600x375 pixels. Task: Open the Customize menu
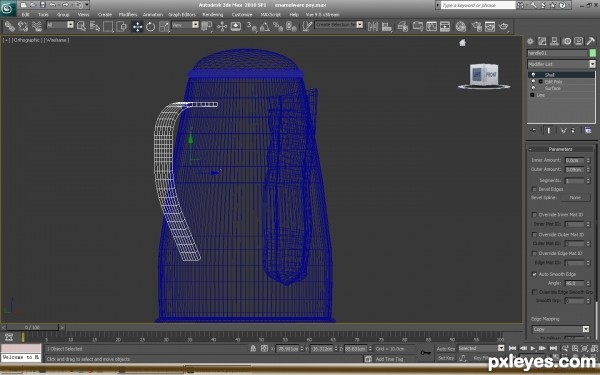242,15
